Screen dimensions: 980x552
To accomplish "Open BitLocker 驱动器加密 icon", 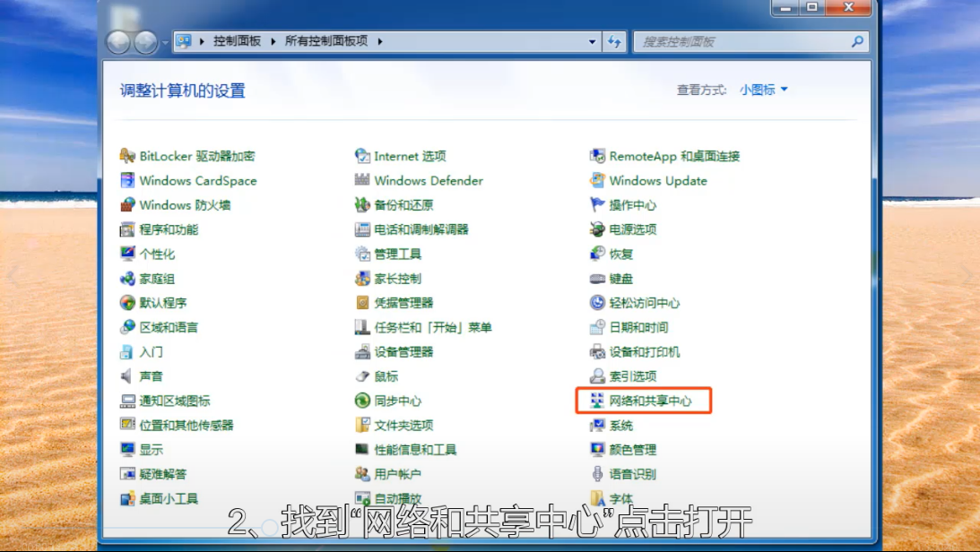I will 127,156.
